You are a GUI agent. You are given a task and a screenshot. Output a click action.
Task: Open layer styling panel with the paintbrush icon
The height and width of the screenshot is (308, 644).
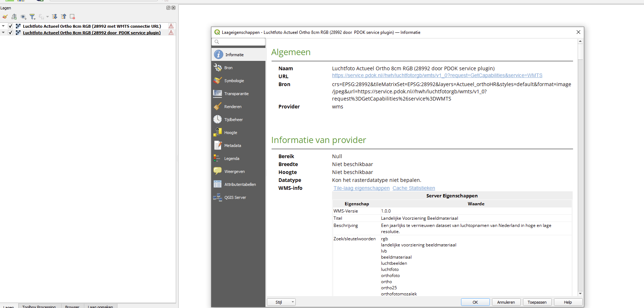[5, 17]
